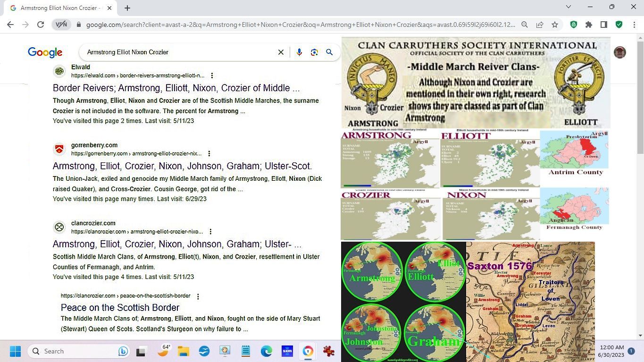
Task: Close the Armstrong Elliot Nixon Crozier tab
Action: 109,8
